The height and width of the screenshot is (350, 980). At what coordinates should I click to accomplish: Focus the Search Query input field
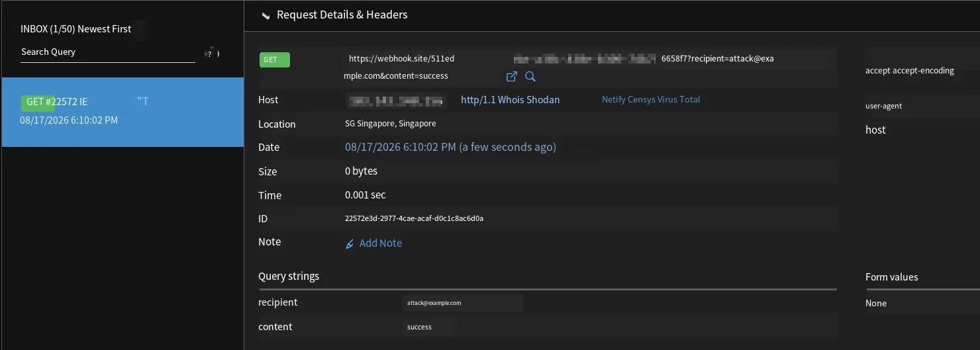pyautogui.click(x=108, y=52)
